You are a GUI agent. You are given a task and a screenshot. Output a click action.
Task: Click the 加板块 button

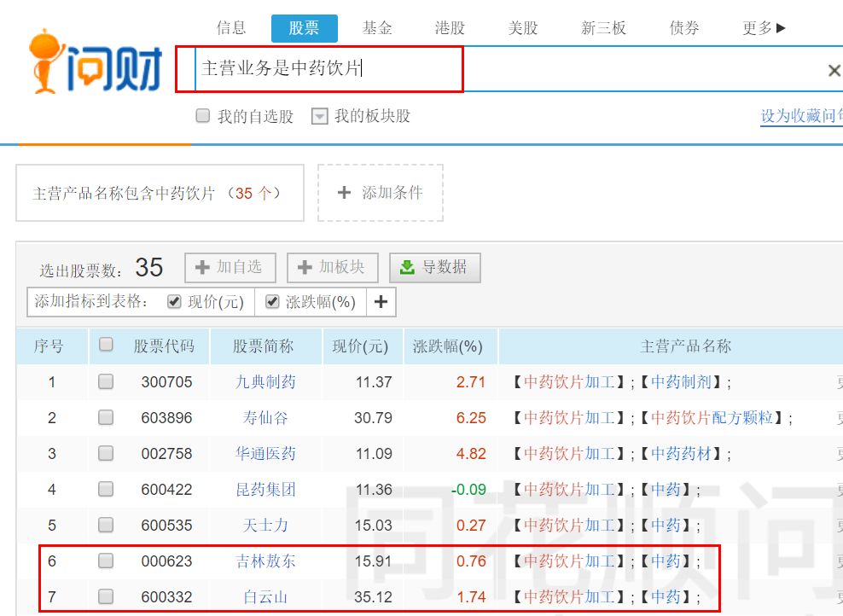click(333, 267)
